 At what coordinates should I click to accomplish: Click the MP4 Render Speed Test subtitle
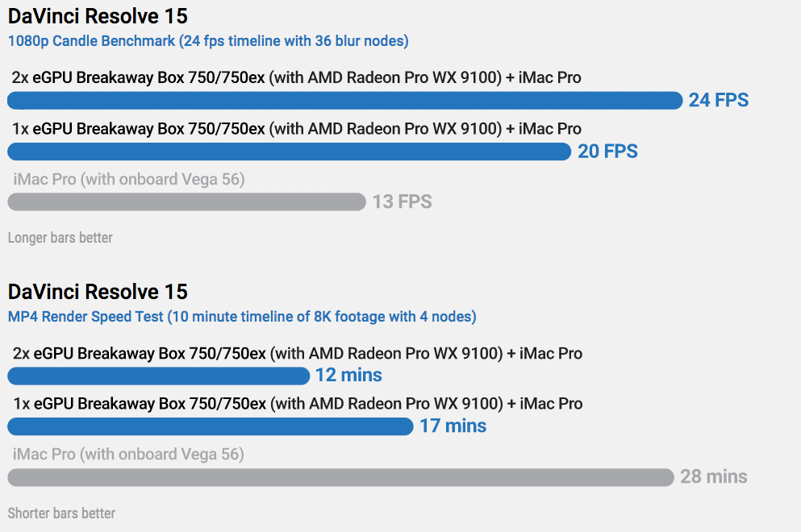242,317
